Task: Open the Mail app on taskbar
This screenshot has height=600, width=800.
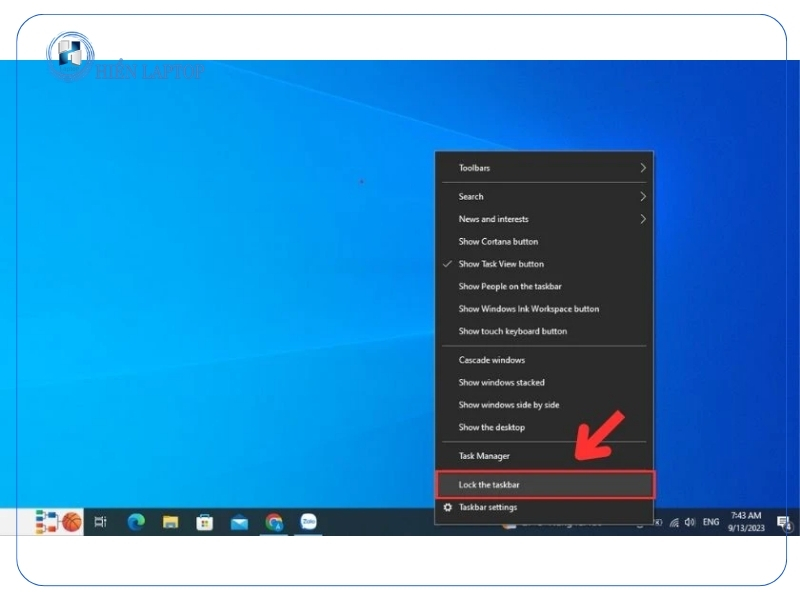Action: pyautogui.click(x=239, y=522)
